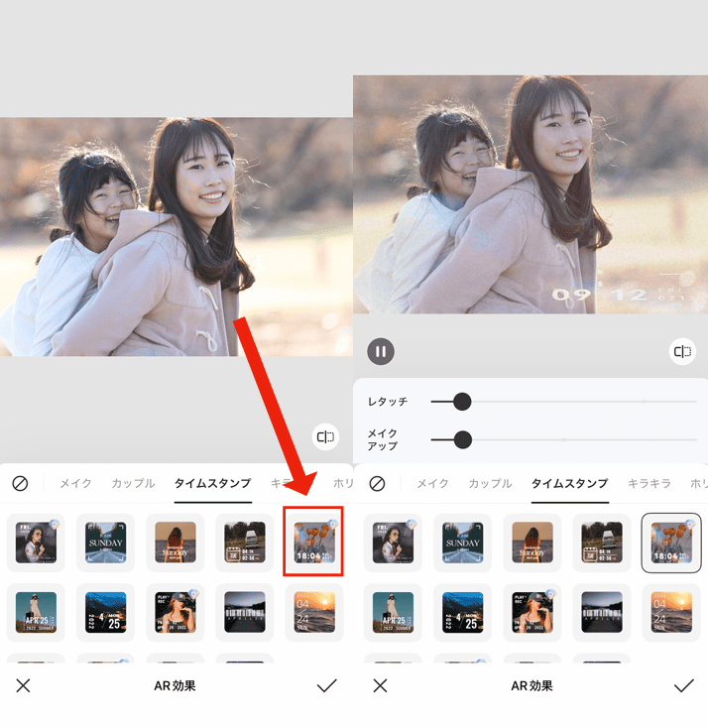Select APR 25 summer timestamp in left screen
Viewport: 708px width, 728px height.
pos(36,612)
